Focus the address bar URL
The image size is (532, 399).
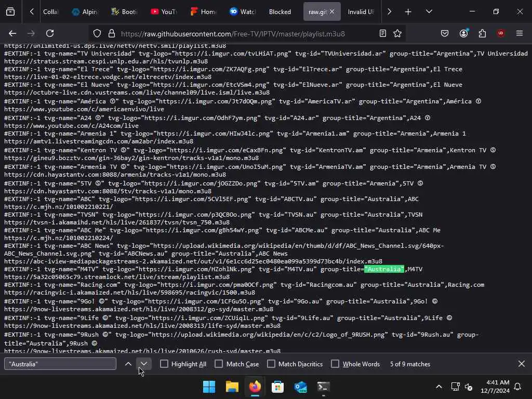point(233,34)
